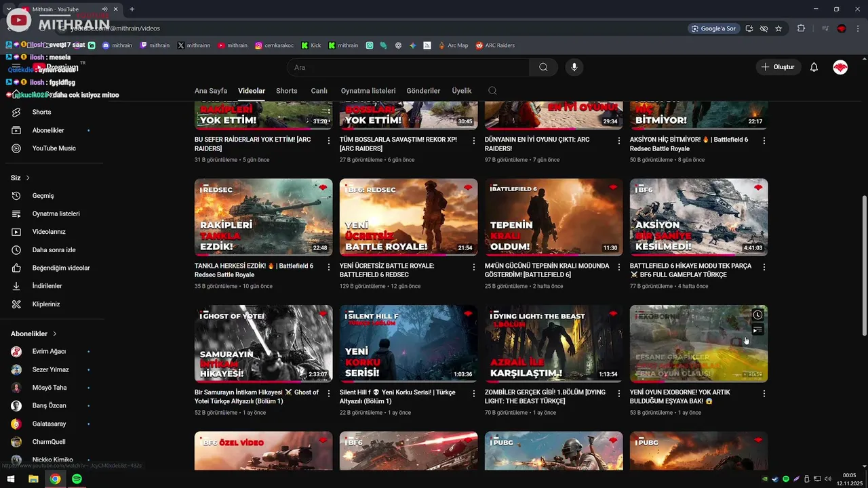Open the Canlı tab
Viewport: 868px width, 488px height.
(x=319, y=91)
